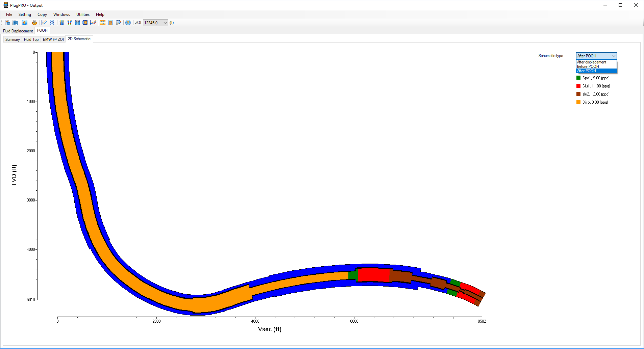
Task: Open the animation filmstrip icon
Action: pyautogui.click(x=52, y=23)
